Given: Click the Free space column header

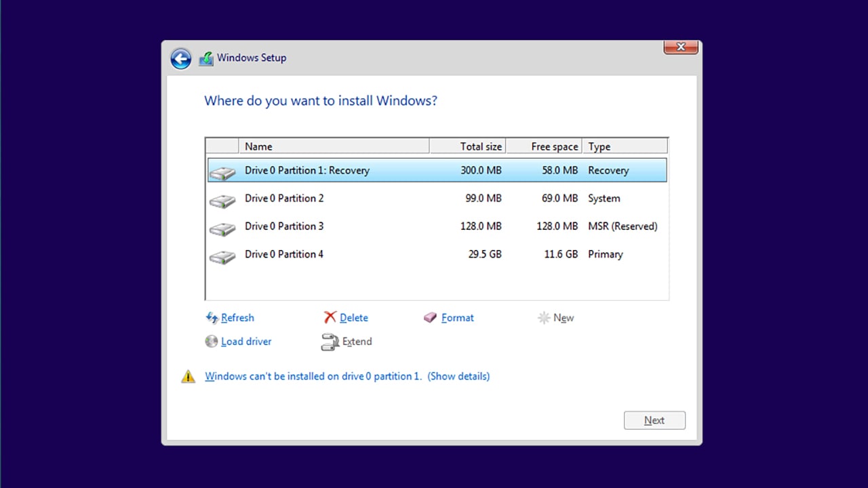Looking at the screenshot, I should tap(544, 146).
